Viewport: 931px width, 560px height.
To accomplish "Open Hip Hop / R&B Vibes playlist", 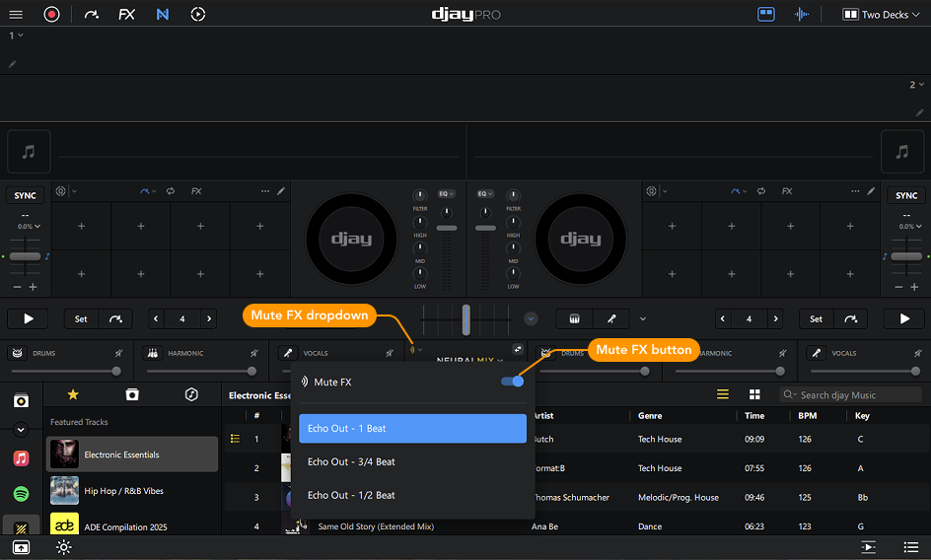I will 132,491.
